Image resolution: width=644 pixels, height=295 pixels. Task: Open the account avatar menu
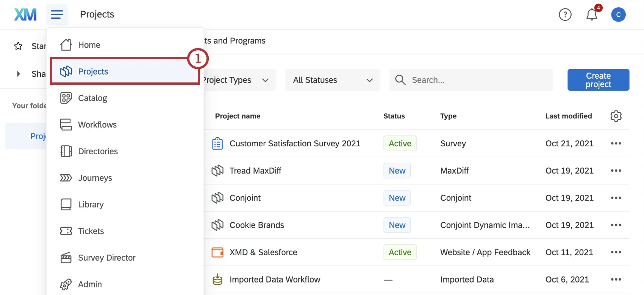click(x=618, y=15)
